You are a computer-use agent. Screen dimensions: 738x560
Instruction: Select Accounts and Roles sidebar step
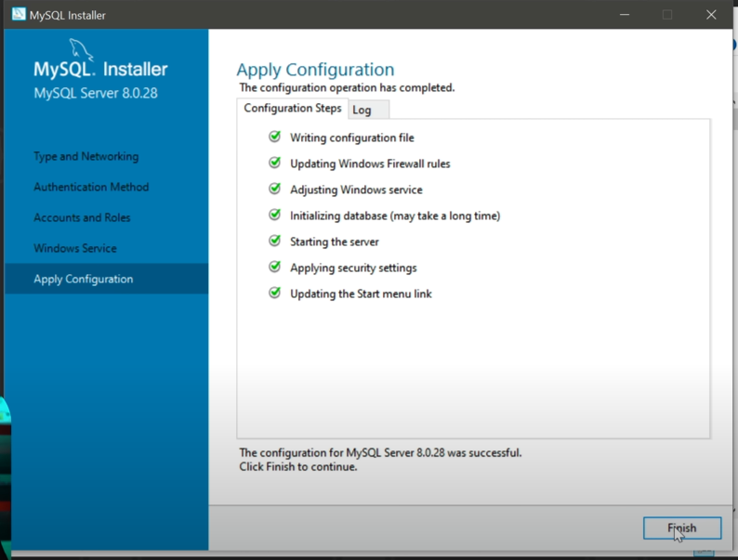point(82,217)
